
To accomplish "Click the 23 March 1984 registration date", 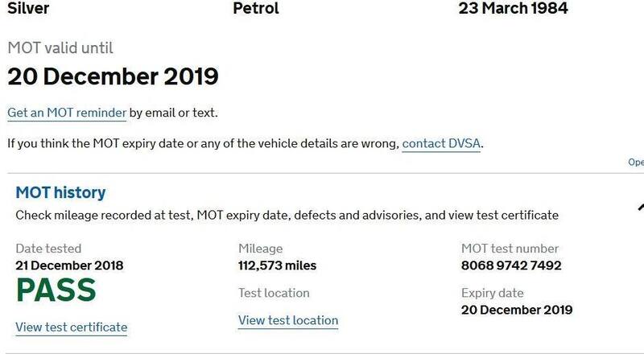I will (513, 9).
